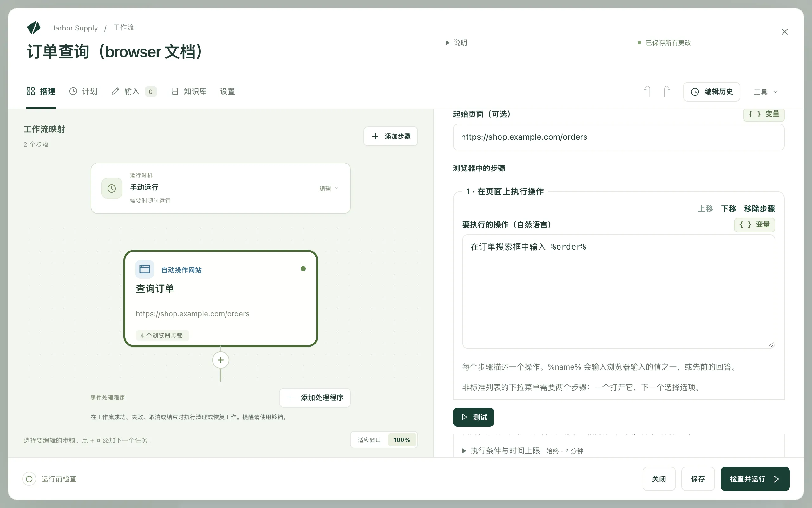Click the 适应窗口 zoom option
Screen dimensions: 812x508
pos(369,440)
